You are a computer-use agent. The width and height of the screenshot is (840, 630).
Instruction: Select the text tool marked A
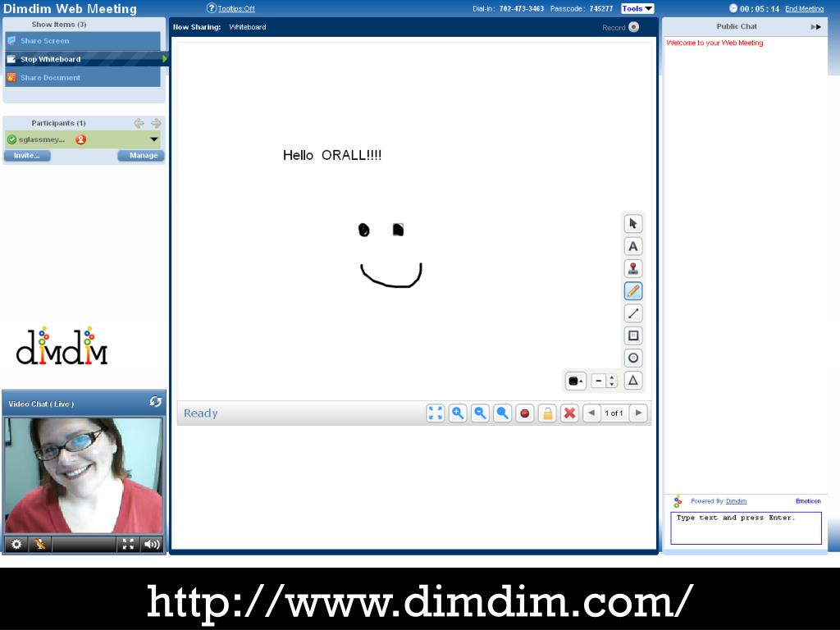[632, 246]
